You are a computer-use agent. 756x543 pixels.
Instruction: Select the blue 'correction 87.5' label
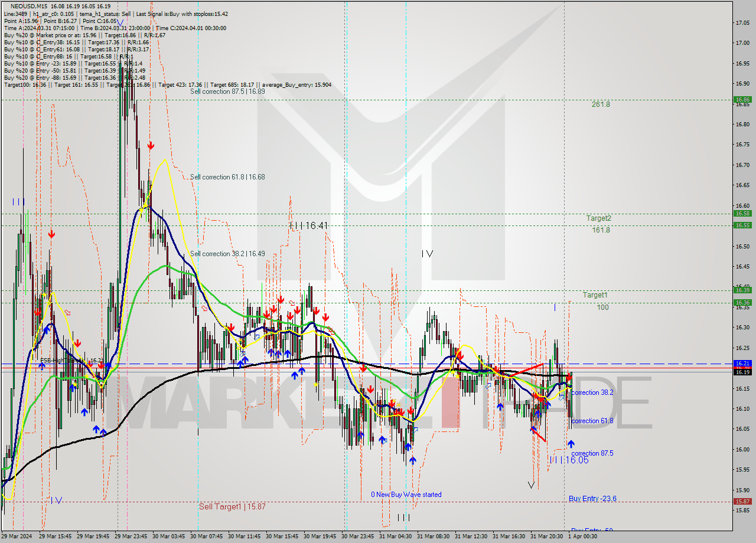(x=592, y=453)
